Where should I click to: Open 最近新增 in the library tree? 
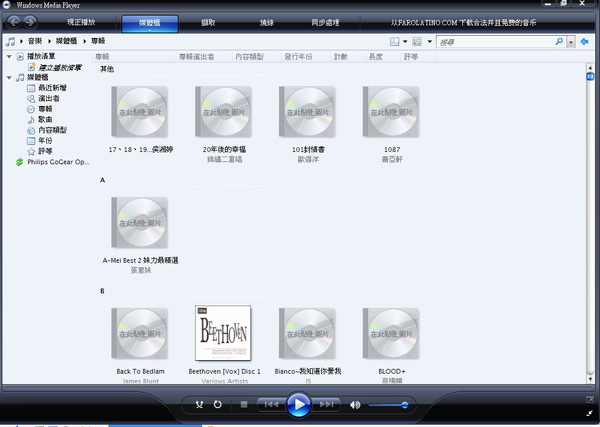click(x=52, y=88)
